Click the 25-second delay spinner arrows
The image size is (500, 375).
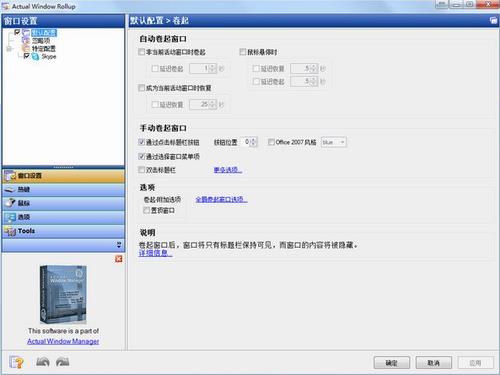pos(213,105)
